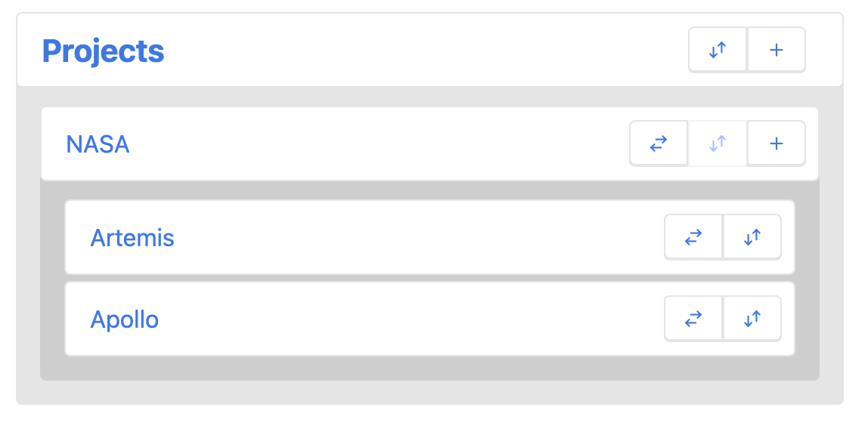This screenshot has height=432, width=868.
Task: Click blank area of Projects header bar
Action: click(x=420, y=50)
